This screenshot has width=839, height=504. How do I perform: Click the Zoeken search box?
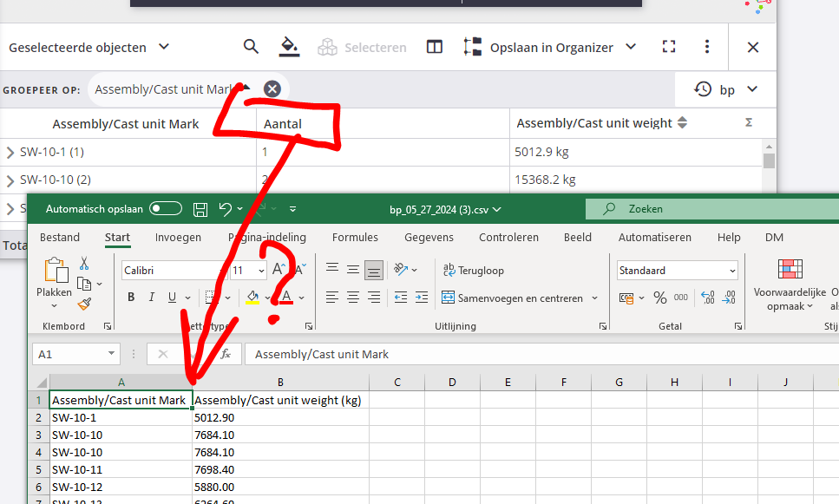(x=711, y=209)
